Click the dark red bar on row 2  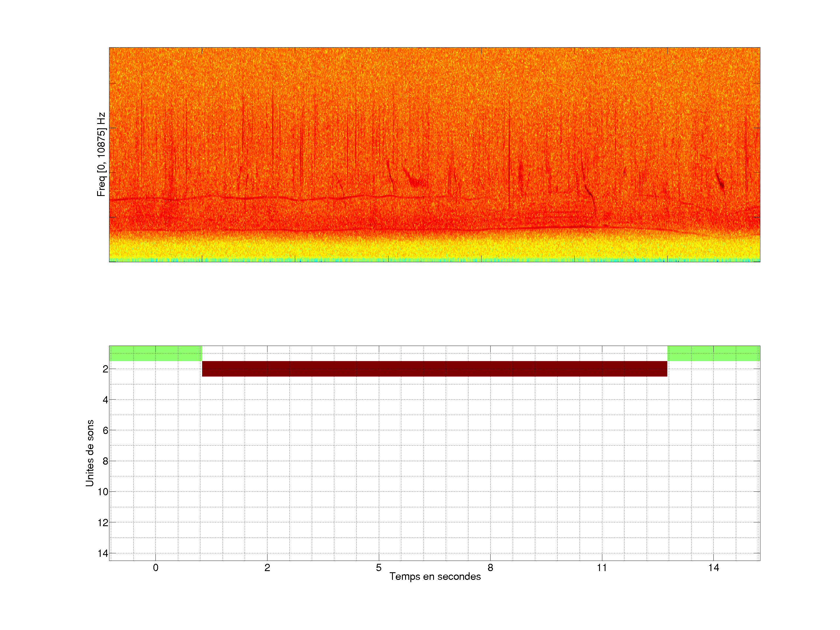click(434, 369)
